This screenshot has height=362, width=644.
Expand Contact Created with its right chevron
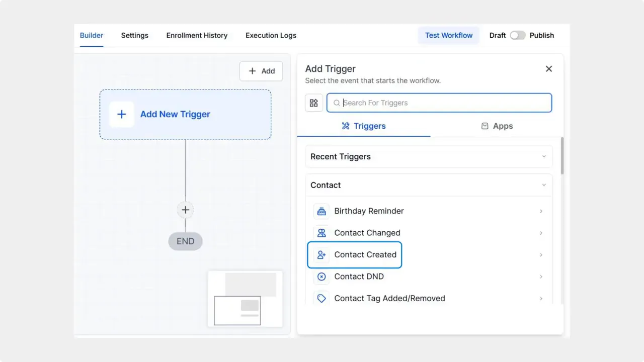pos(541,255)
